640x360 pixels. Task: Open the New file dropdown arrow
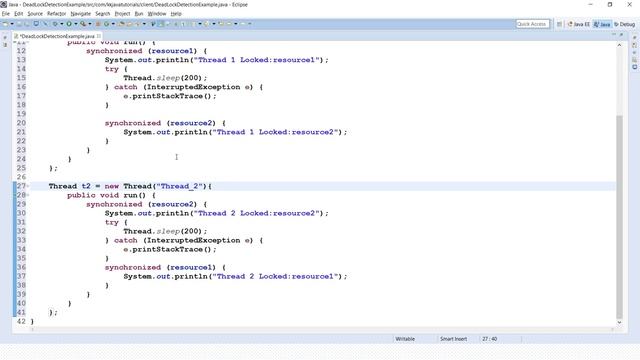click(12, 24)
